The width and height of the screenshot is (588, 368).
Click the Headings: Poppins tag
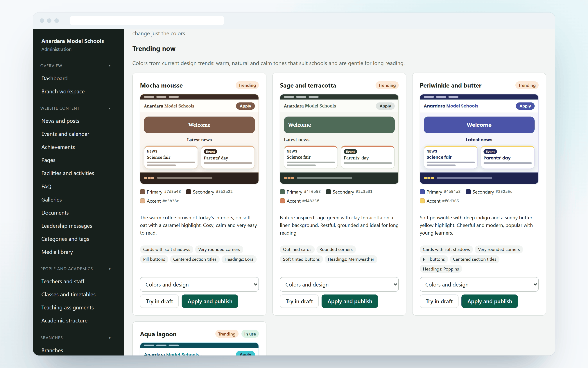441,269
